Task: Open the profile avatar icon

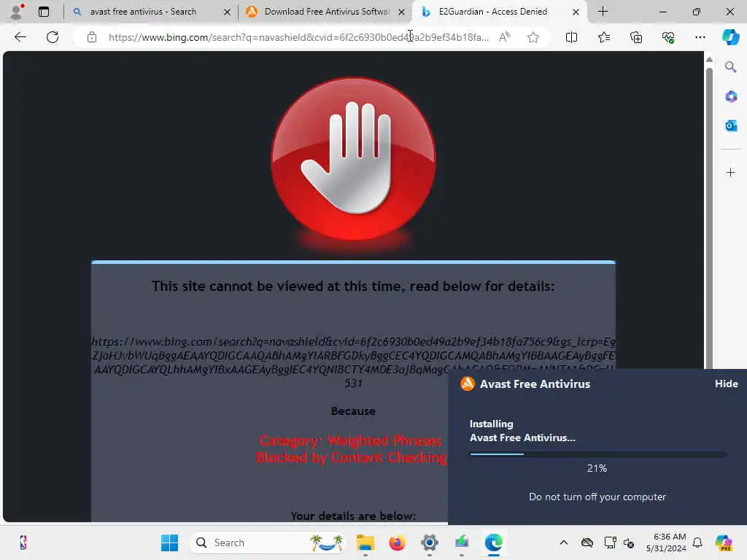Action: 16,12
